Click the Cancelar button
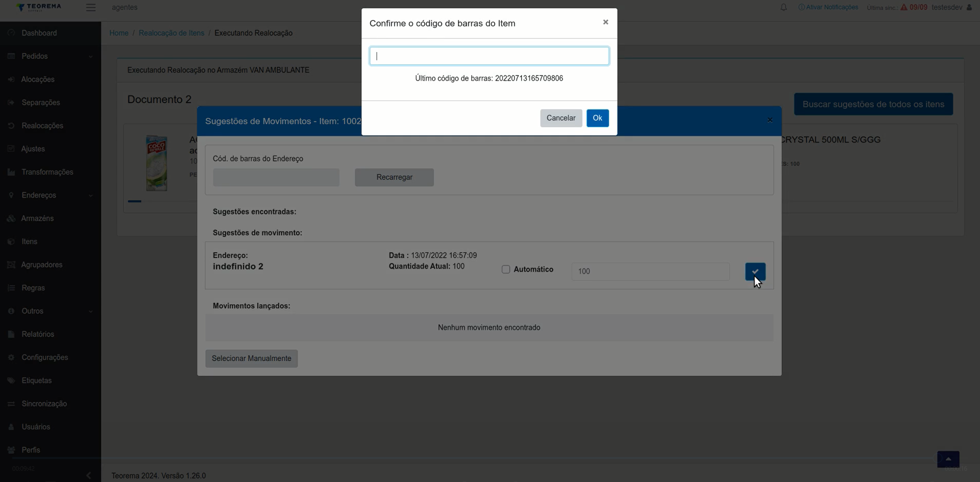This screenshot has width=980, height=482. [x=561, y=118]
